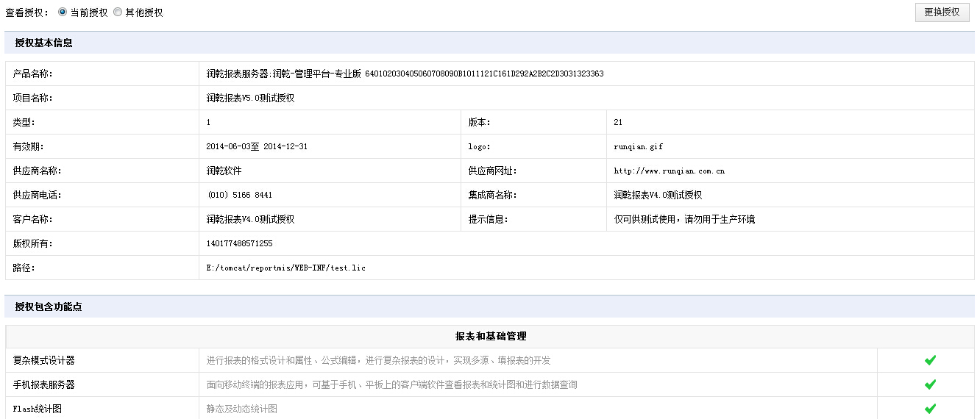This screenshot has width=980, height=419.
Task: Click project name 润乾报表V5.0测试授权
Action: click(250, 99)
